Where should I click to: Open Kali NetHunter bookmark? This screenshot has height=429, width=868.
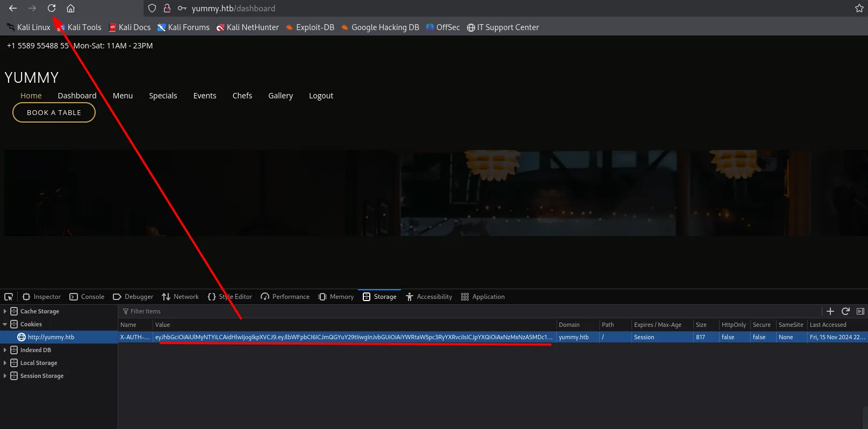pos(248,27)
